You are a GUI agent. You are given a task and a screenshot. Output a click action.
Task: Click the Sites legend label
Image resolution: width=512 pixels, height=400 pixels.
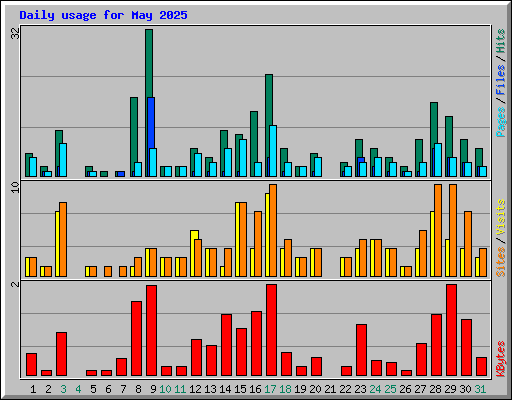pyautogui.click(x=501, y=262)
